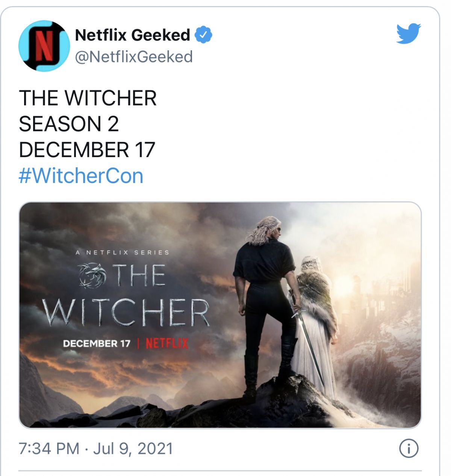Click the blue verified badge
This screenshot has width=451, height=476.
(203, 35)
